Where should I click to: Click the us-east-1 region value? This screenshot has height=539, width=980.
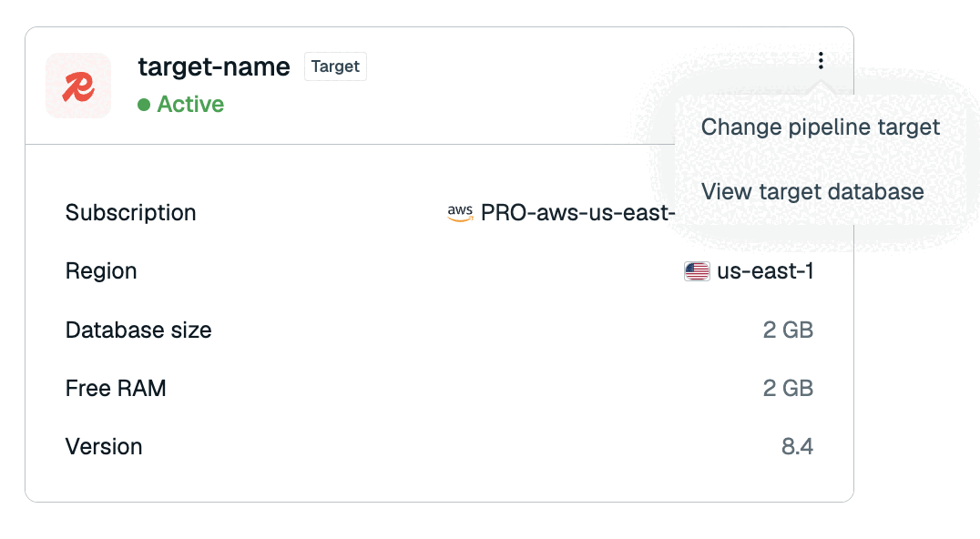click(765, 271)
